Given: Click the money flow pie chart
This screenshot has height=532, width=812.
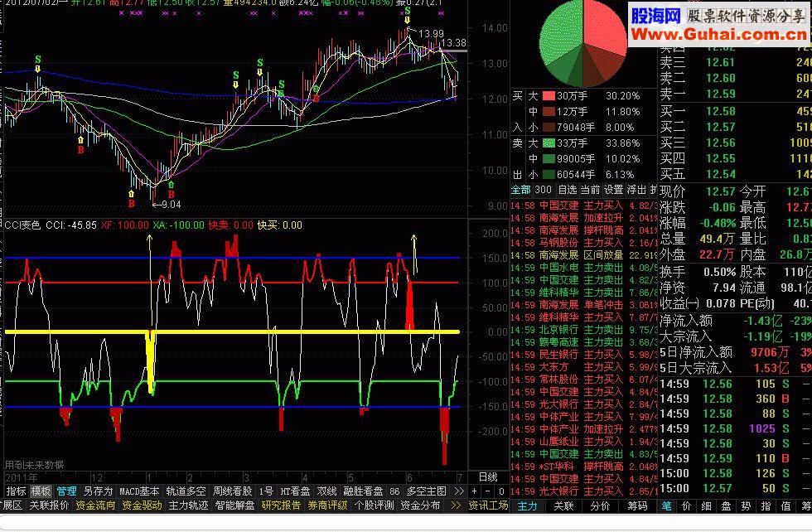Looking at the screenshot, I should [x=583, y=42].
